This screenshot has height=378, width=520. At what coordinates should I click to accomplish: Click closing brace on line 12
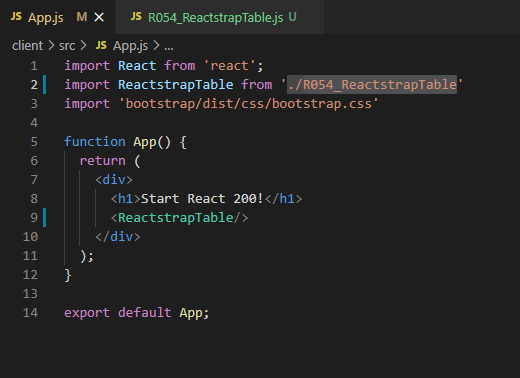68,275
